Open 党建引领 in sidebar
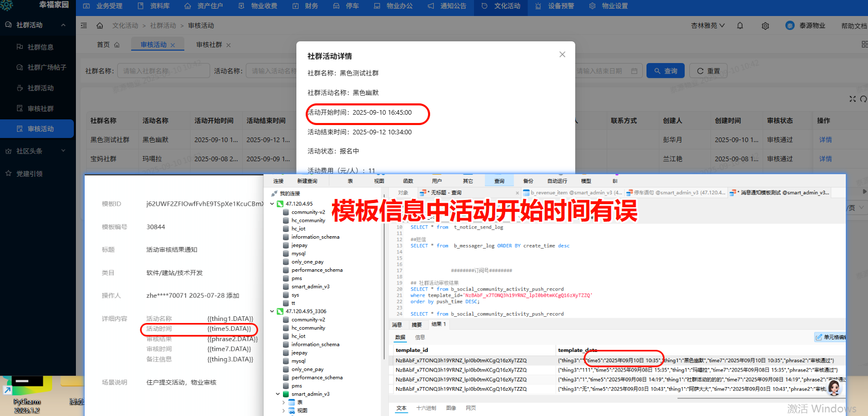Screen dimensions: 868x416 [x=29, y=174]
